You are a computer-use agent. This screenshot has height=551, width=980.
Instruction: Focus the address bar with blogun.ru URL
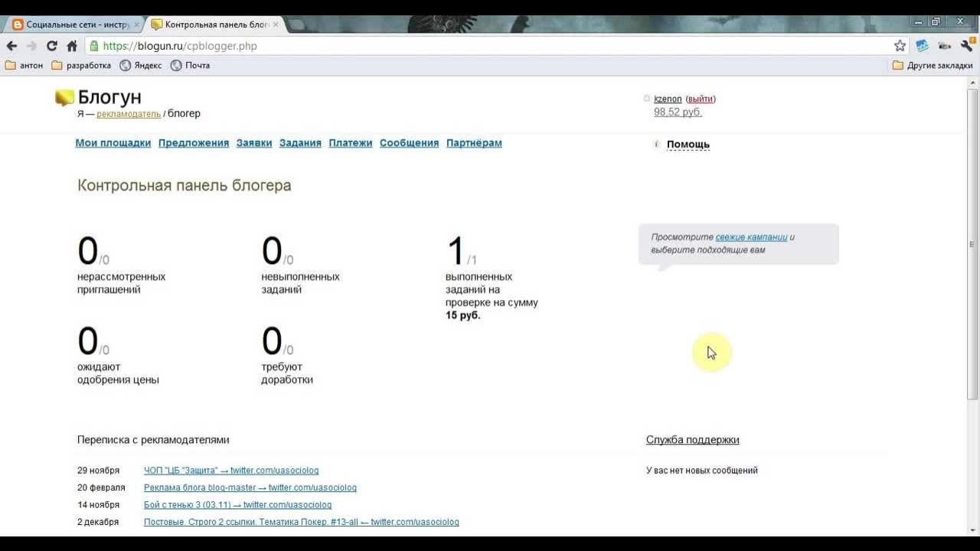pos(490,46)
